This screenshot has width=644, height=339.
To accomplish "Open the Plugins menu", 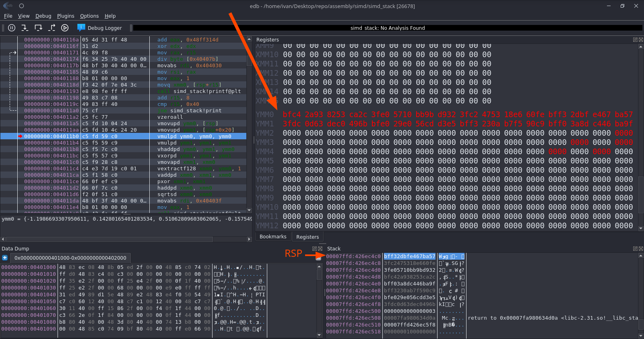I will point(66,16).
